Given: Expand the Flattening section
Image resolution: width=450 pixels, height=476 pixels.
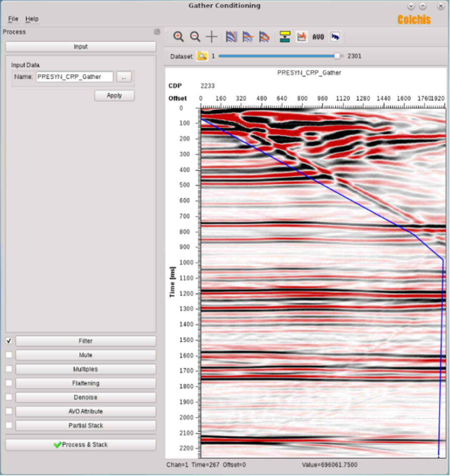Looking at the screenshot, I should coord(85,383).
